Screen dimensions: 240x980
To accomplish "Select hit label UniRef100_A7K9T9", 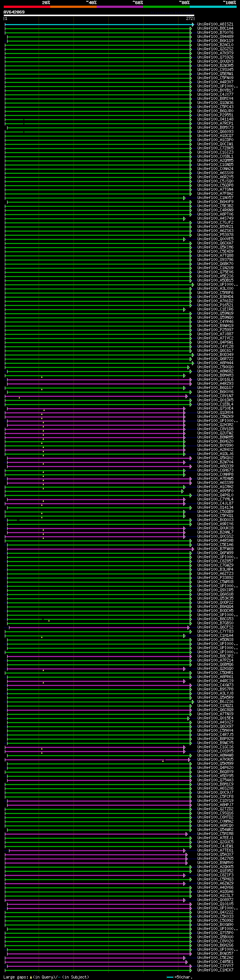I will (215, 53).
